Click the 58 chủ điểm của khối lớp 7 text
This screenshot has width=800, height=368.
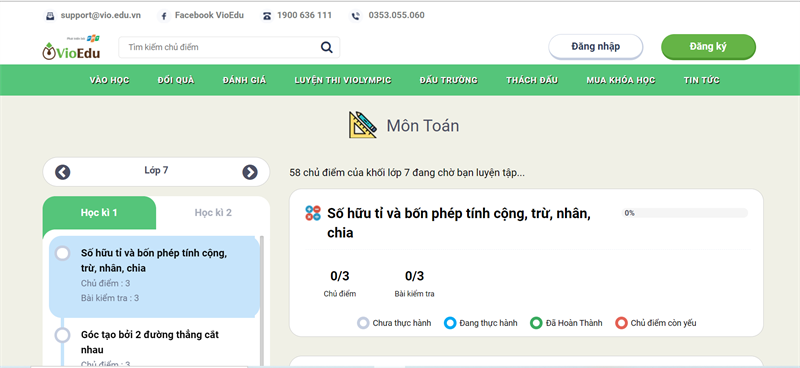pos(407,173)
